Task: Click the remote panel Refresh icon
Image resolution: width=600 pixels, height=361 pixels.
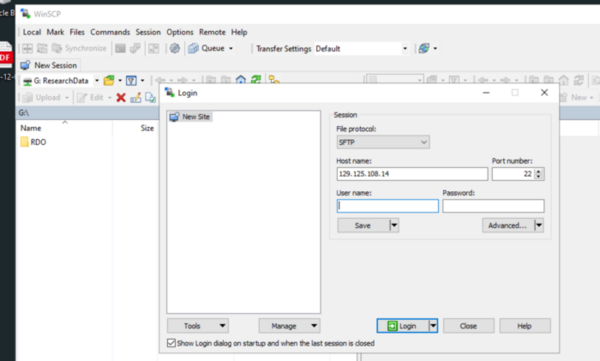Action: click(579, 80)
